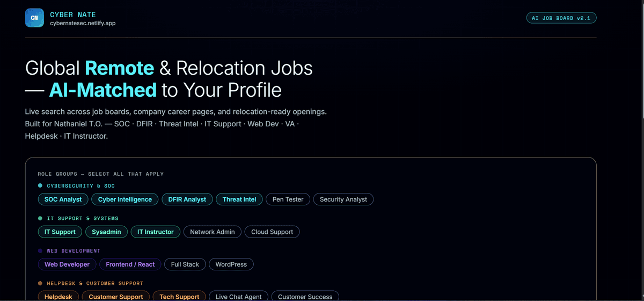Toggle the Cyber Intelligence role chip

tap(125, 199)
